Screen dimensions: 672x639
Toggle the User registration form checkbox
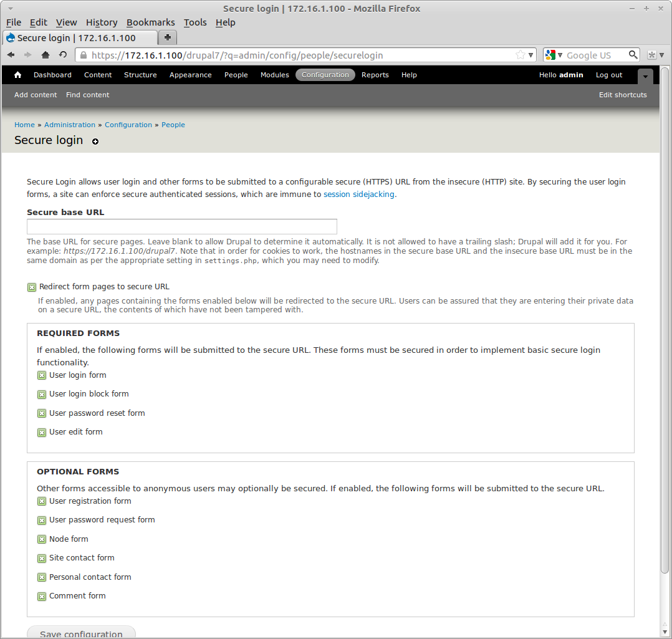coord(42,501)
